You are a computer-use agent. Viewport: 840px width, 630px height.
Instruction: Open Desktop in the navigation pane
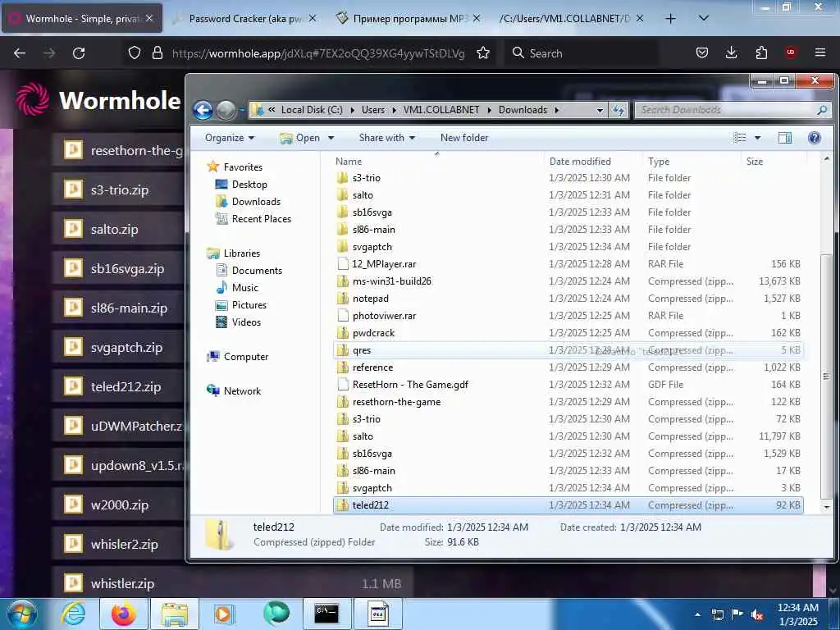pos(249,185)
